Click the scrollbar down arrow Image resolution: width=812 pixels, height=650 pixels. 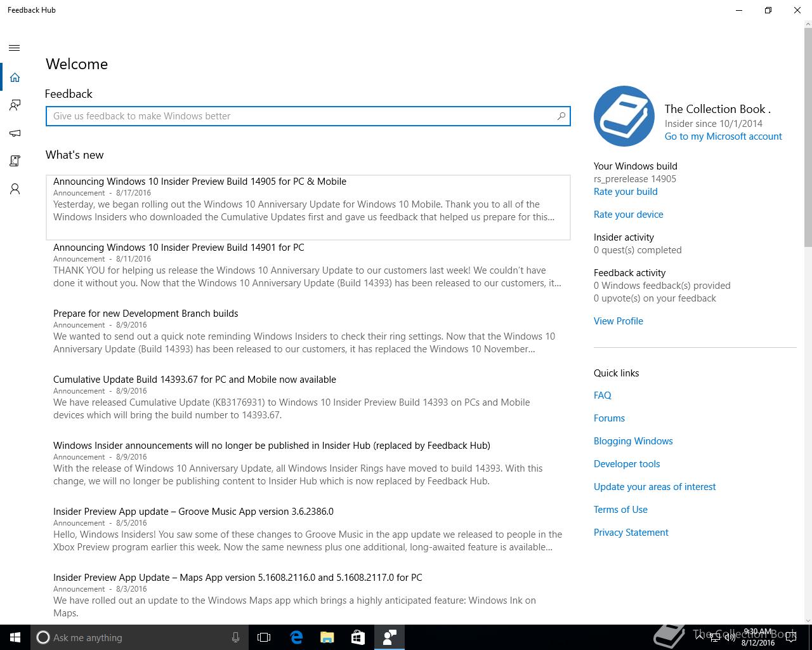click(x=808, y=620)
